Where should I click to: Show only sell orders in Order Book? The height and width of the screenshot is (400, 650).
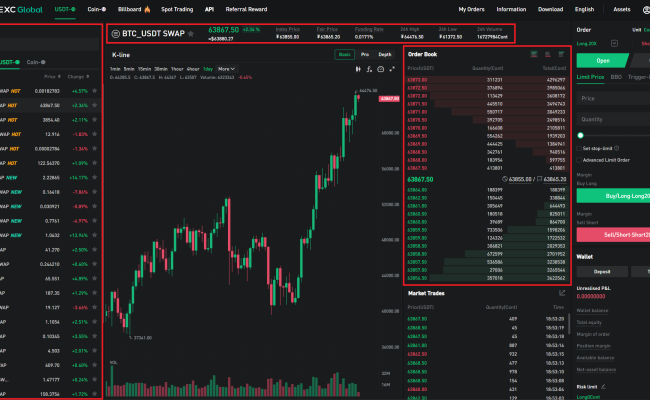(x=547, y=53)
